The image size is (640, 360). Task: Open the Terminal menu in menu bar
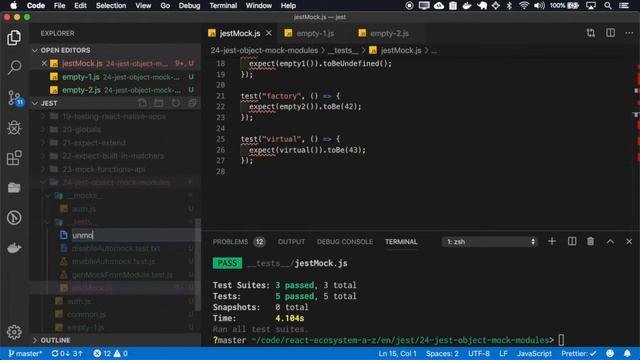(223, 5)
